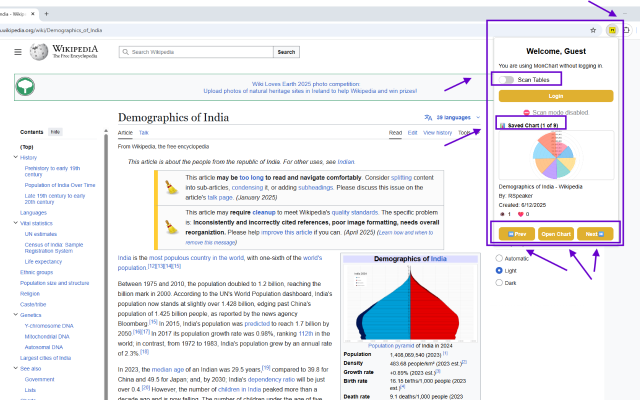Follow the 'cleanup' link in notice

click(264, 212)
